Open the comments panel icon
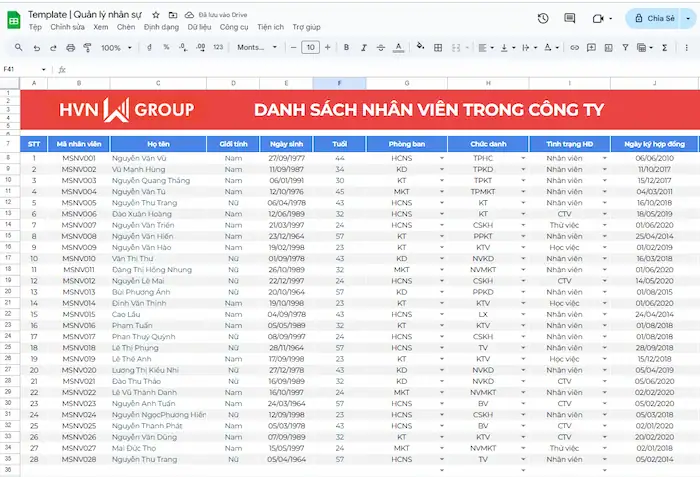The width and height of the screenshot is (700, 477). coord(569,18)
